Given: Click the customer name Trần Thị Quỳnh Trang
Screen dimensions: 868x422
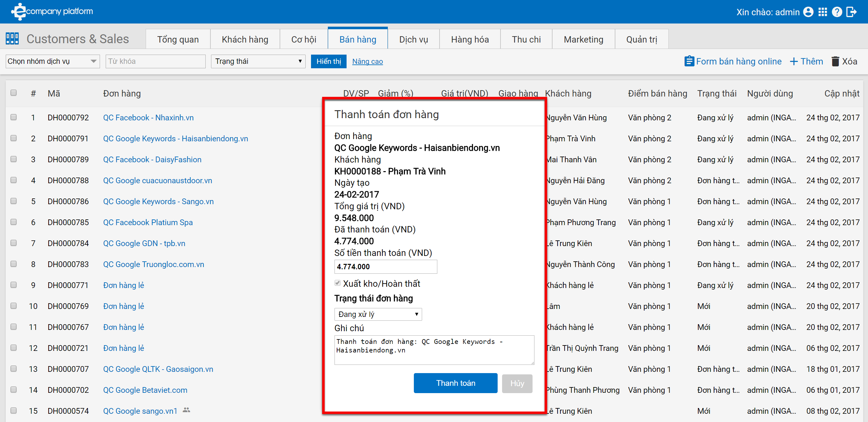Looking at the screenshot, I should tap(582, 348).
